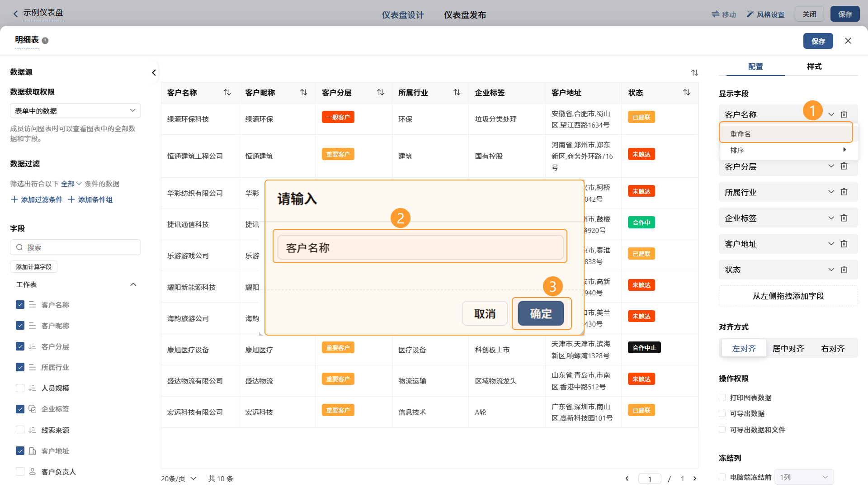The image size is (868, 488).
Task: Collapse the left data source panel arrow
Action: click(x=154, y=72)
